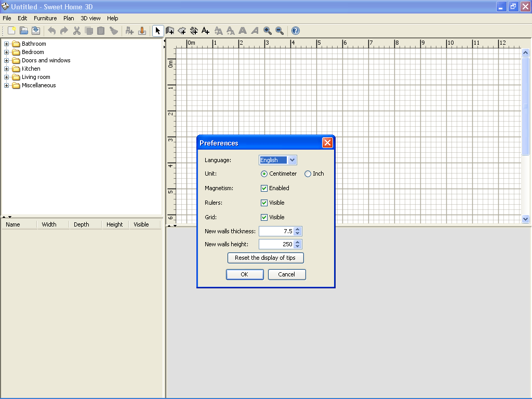Viewport: 532px width, 399px height.
Task: Select the Inch unit radio button
Action: click(x=308, y=174)
